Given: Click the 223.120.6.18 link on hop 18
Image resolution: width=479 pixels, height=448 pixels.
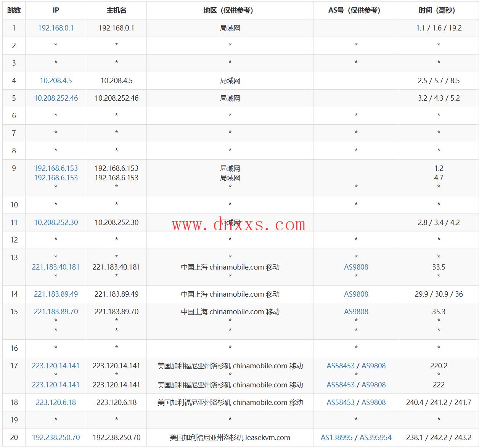Looking at the screenshot, I should pos(56,403).
